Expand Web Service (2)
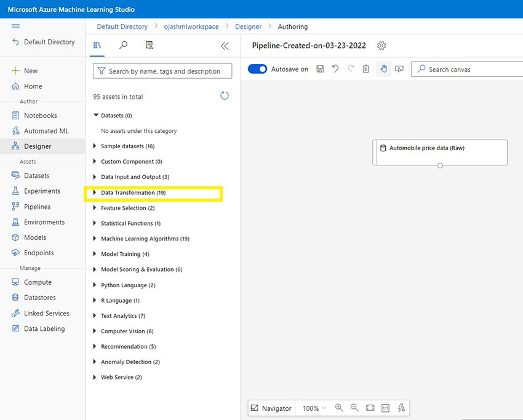Screen dimensions: 523x420 point(95,377)
